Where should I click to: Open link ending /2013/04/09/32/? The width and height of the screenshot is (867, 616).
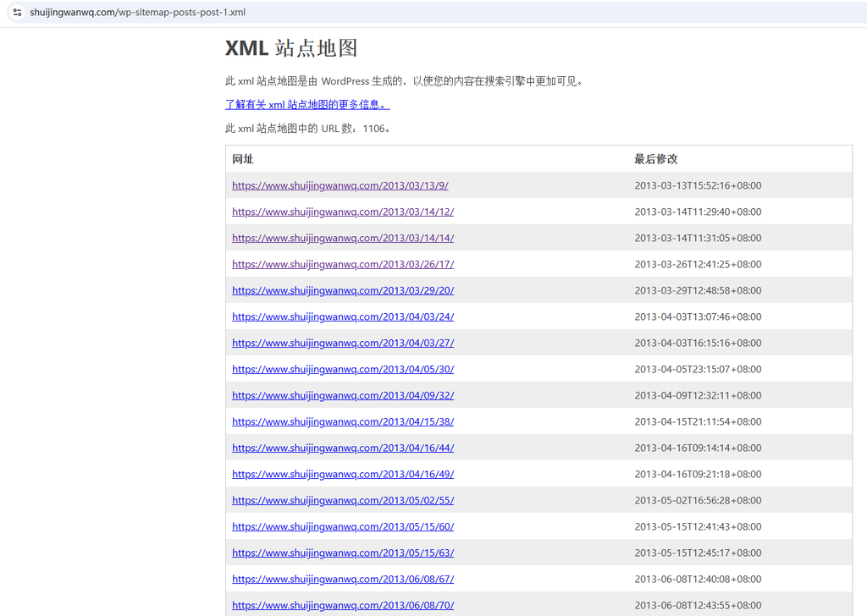[x=343, y=395]
